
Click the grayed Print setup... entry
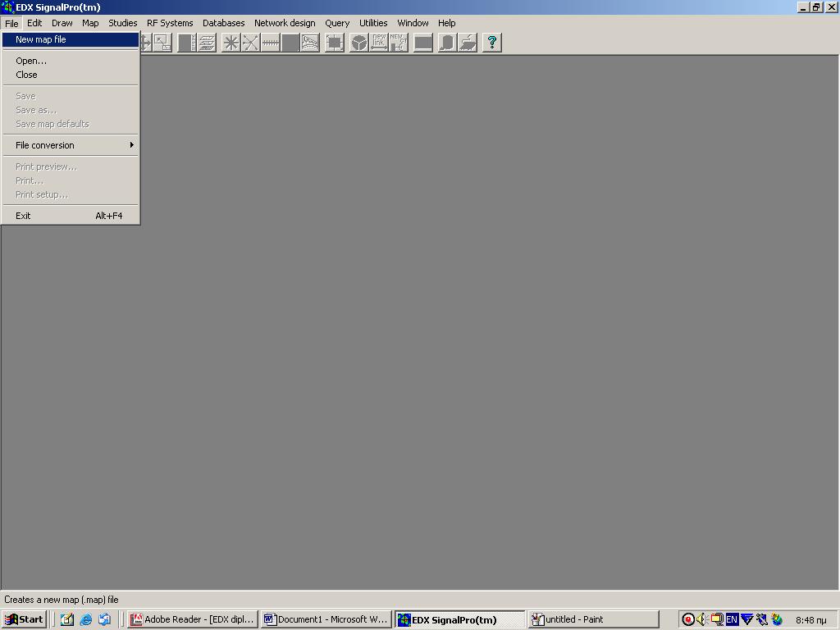tap(71, 194)
